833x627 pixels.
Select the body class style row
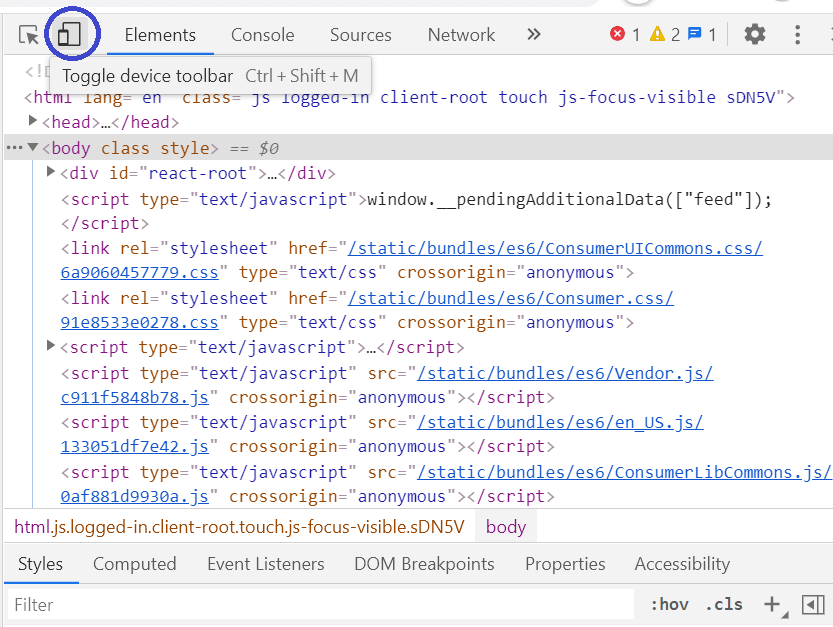[x=419, y=148]
